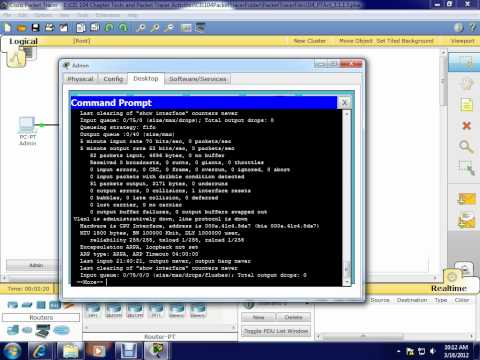The image size is (480, 360).
Task: Choose the Resize Shape tool
Action: pos(466,168)
